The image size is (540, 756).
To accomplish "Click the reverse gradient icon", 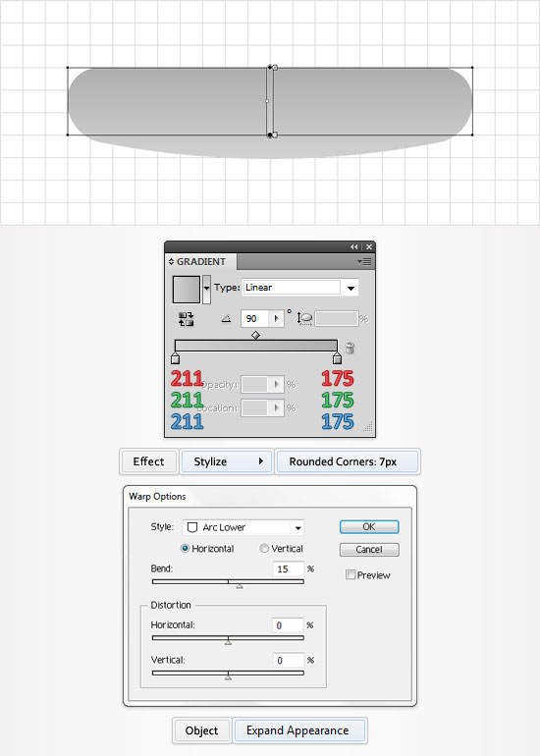I will tap(186, 319).
